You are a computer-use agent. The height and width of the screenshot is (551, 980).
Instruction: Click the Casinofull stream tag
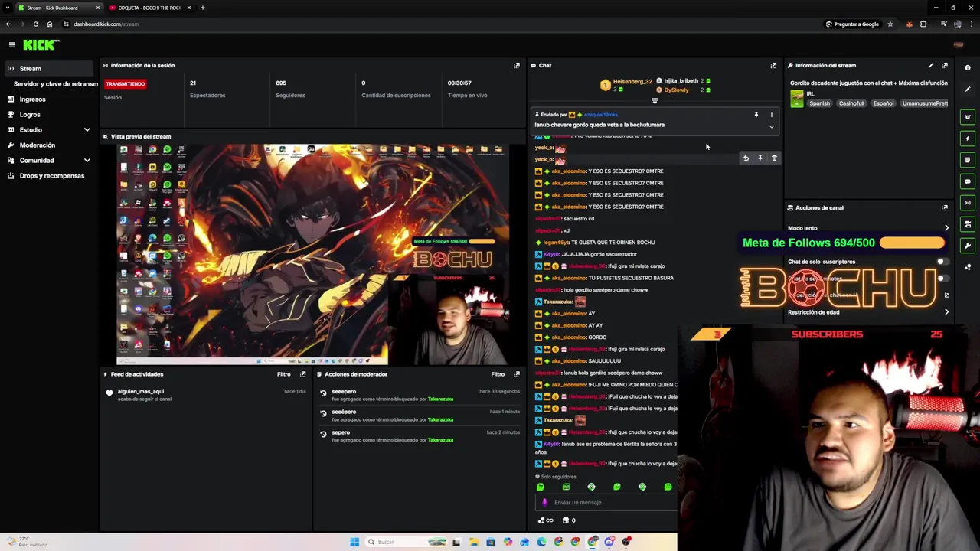851,103
